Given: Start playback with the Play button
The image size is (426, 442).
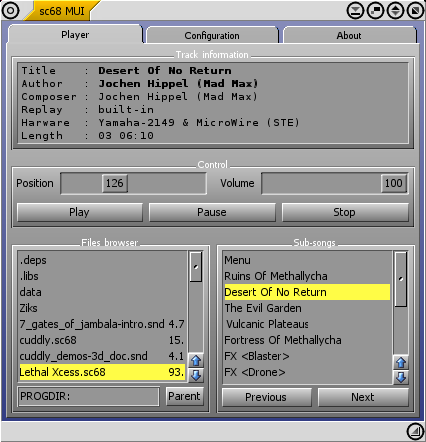Looking at the screenshot, I should [79, 212].
